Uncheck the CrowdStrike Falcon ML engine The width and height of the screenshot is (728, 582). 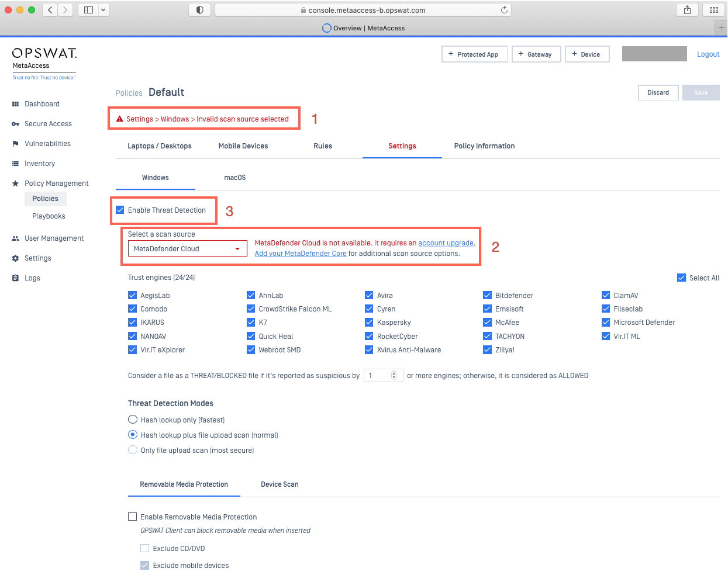pyautogui.click(x=251, y=309)
